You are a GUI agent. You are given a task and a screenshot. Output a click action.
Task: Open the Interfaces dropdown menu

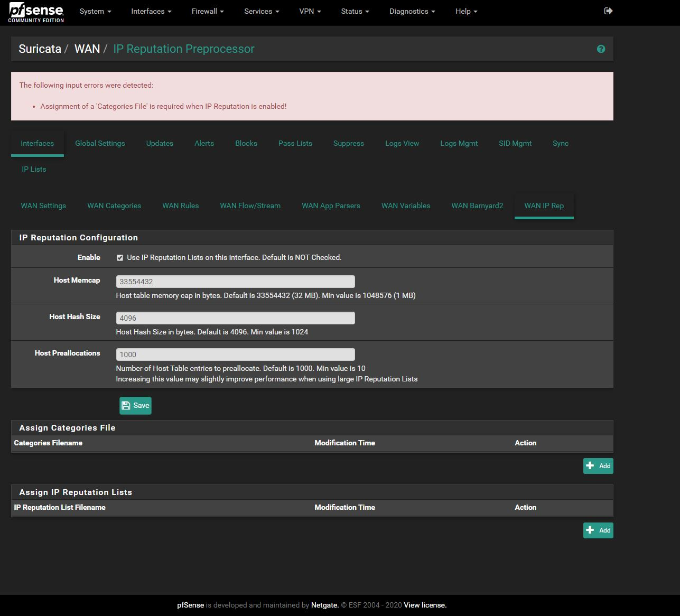tap(151, 11)
